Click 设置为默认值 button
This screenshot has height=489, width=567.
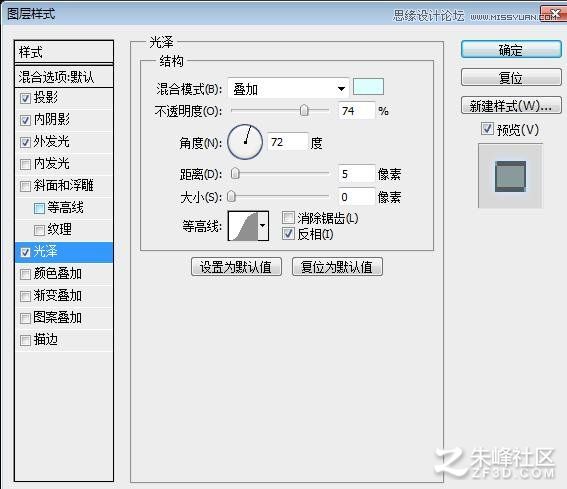click(x=236, y=267)
